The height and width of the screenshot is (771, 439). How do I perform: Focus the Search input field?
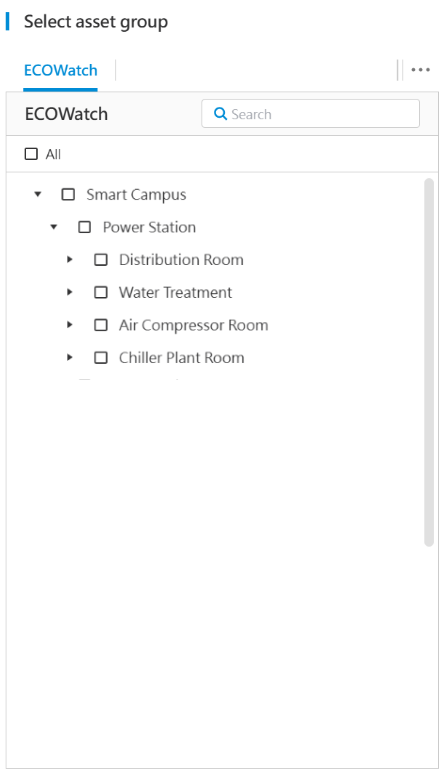tap(311, 114)
